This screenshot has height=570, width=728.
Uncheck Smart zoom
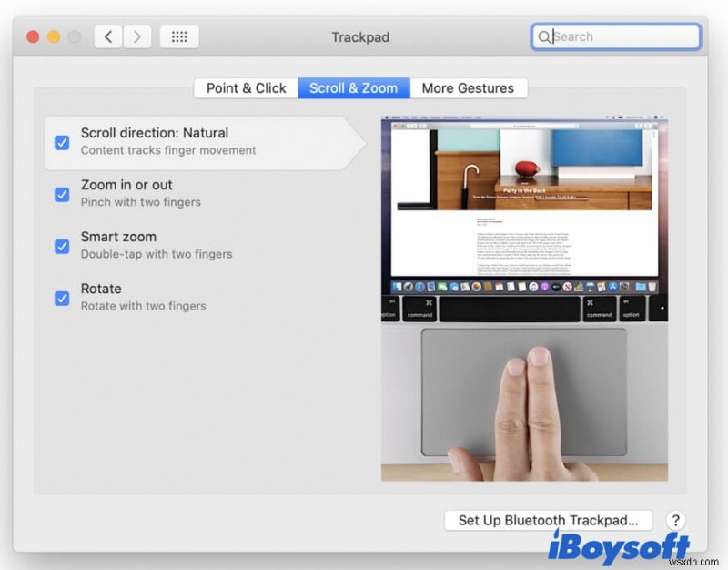click(62, 246)
